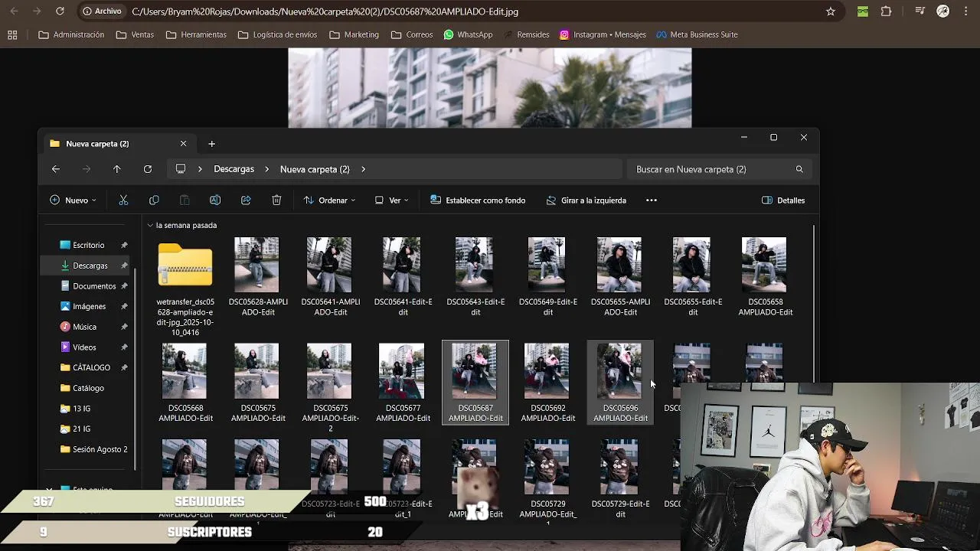Screen dimensions: 980x551
Task: Open a new Explorer tab with plus button
Action: pyautogui.click(x=212, y=144)
